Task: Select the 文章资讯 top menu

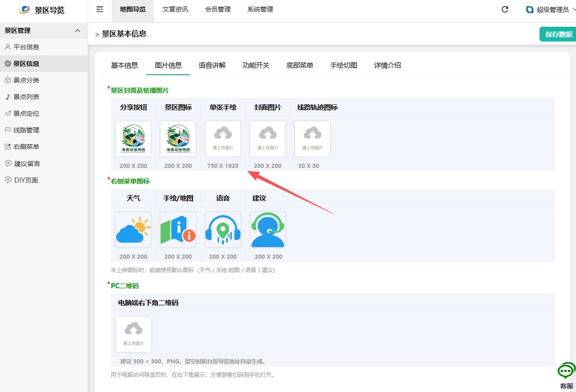Action: 175,9
